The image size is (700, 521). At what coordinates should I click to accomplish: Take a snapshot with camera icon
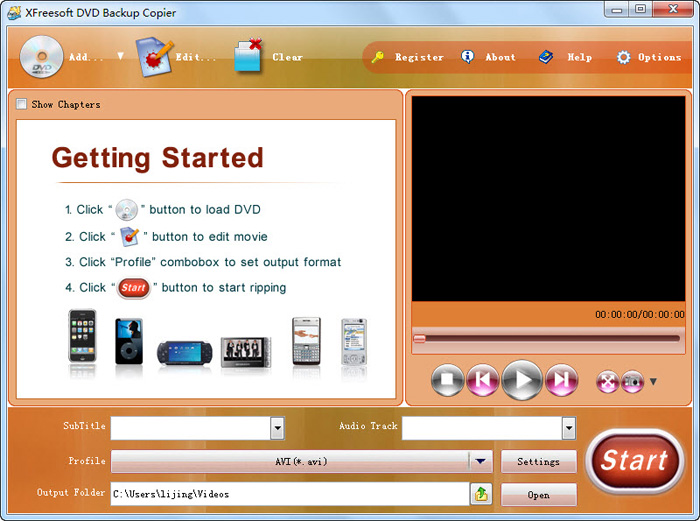click(x=633, y=382)
